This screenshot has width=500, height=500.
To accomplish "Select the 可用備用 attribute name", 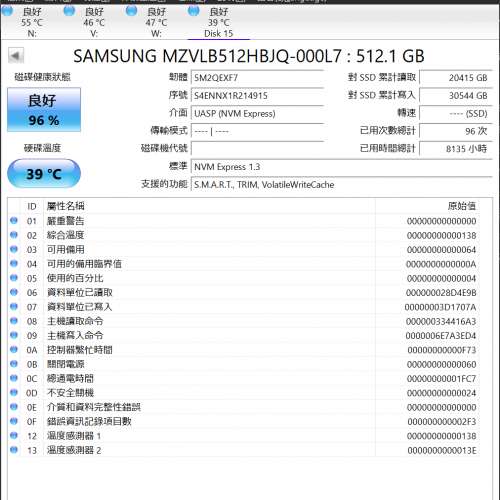I will click(66, 249).
